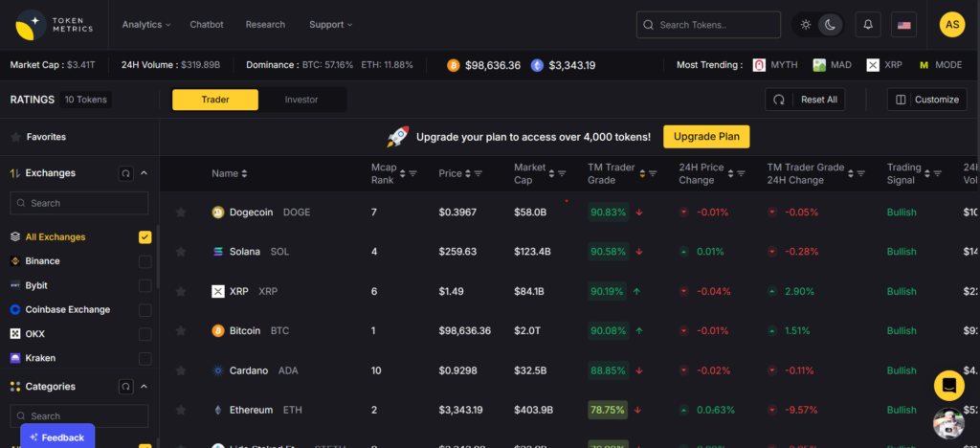
Task: Collapse the Exchanges section chevron
Action: (x=144, y=173)
